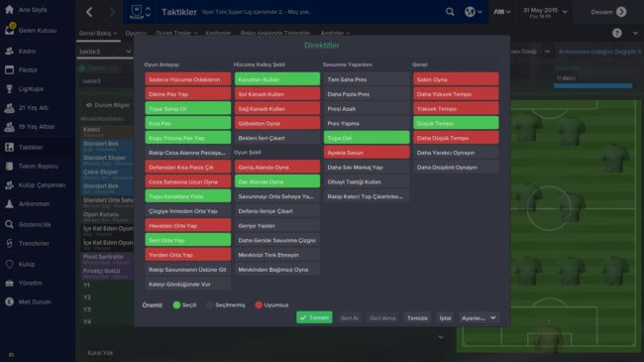This screenshot has height=362, width=644.
Task: Toggle Kanatları Kullan directive
Action: click(277, 79)
